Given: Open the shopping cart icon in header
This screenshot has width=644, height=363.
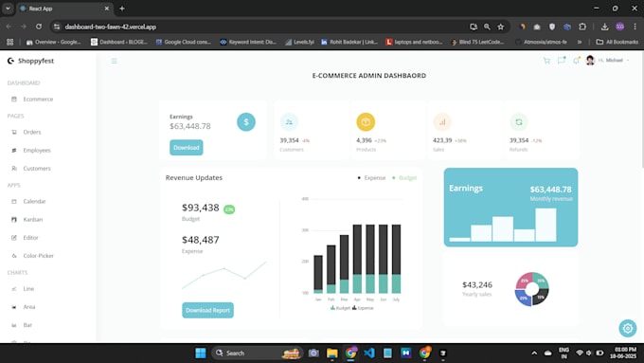Looking at the screenshot, I should click(546, 61).
